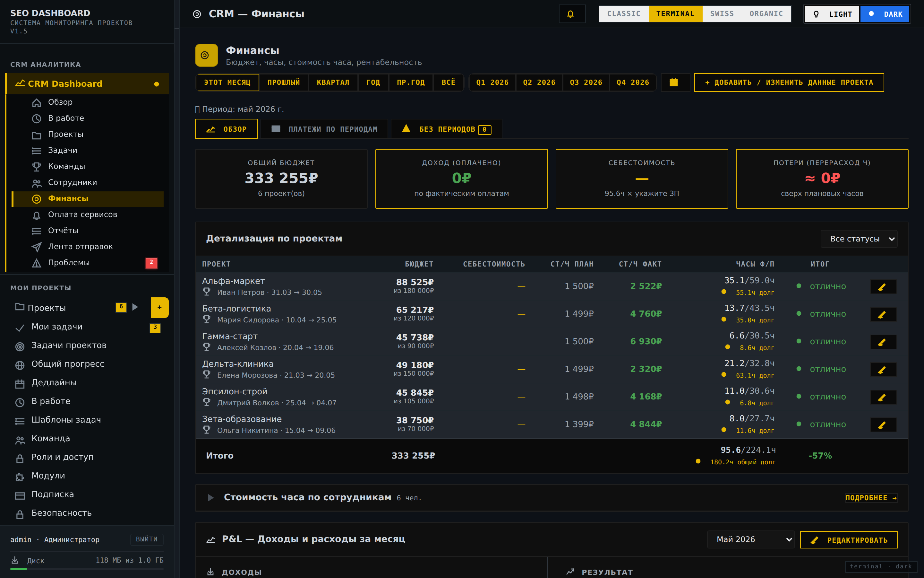Image resolution: width=924 pixels, height=578 pixels.
Task: Select TERMINAL theme style
Action: point(675,14)
